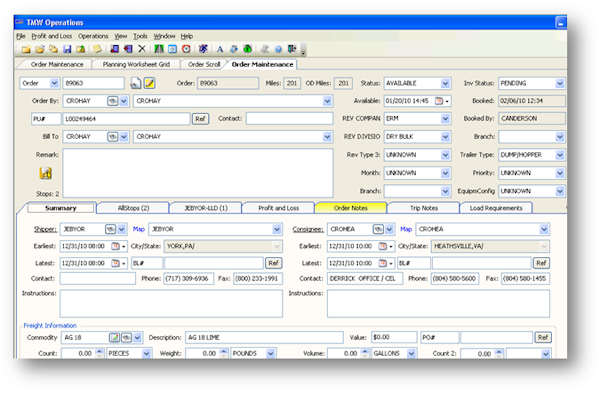Open the Tools menu
600x394 pixels.
tap(140, 36)
